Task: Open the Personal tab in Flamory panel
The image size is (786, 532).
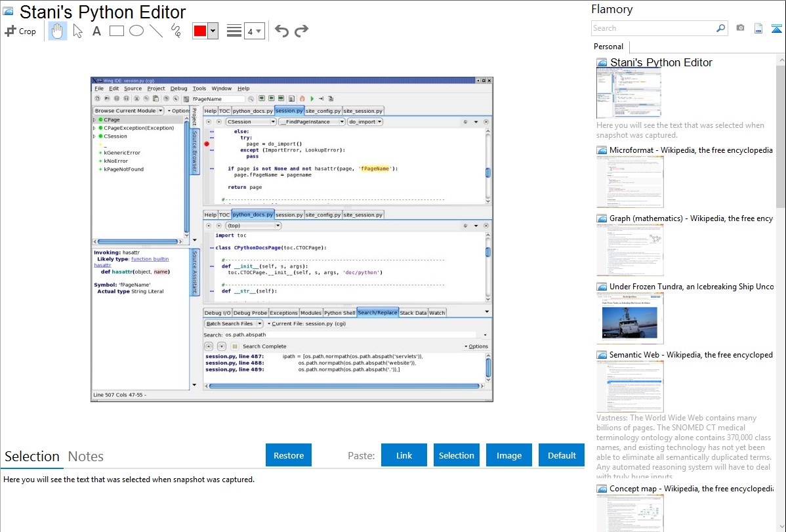Action: click(608, 47)
